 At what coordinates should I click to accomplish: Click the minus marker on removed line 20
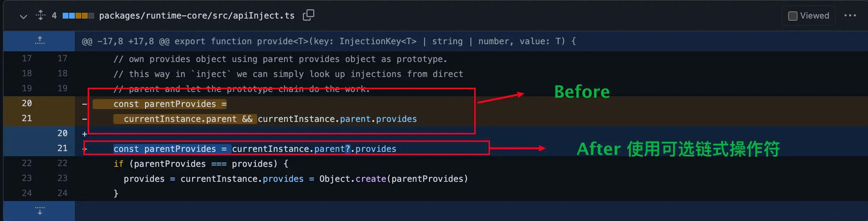84,104
